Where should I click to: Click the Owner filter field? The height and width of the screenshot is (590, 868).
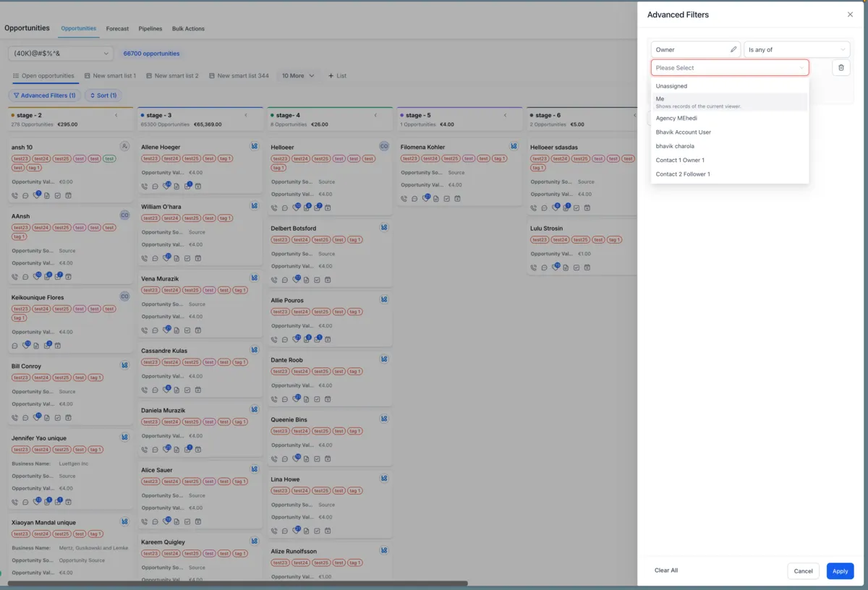(696, 50)
